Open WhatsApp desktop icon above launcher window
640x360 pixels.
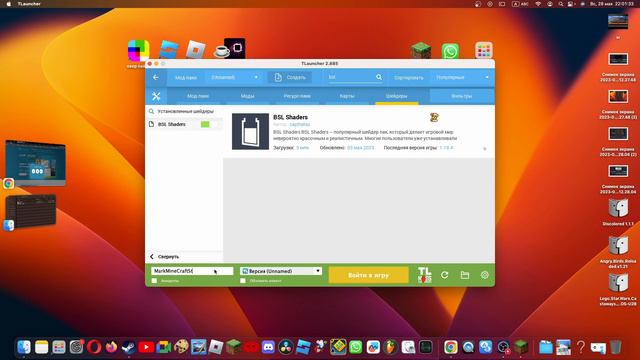(x=450, y=51)
